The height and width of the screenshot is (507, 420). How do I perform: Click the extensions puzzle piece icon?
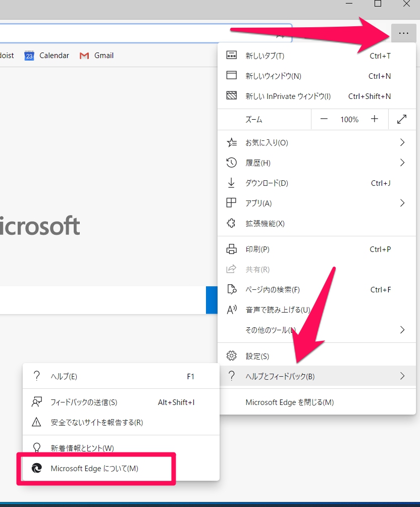[232, 223]
